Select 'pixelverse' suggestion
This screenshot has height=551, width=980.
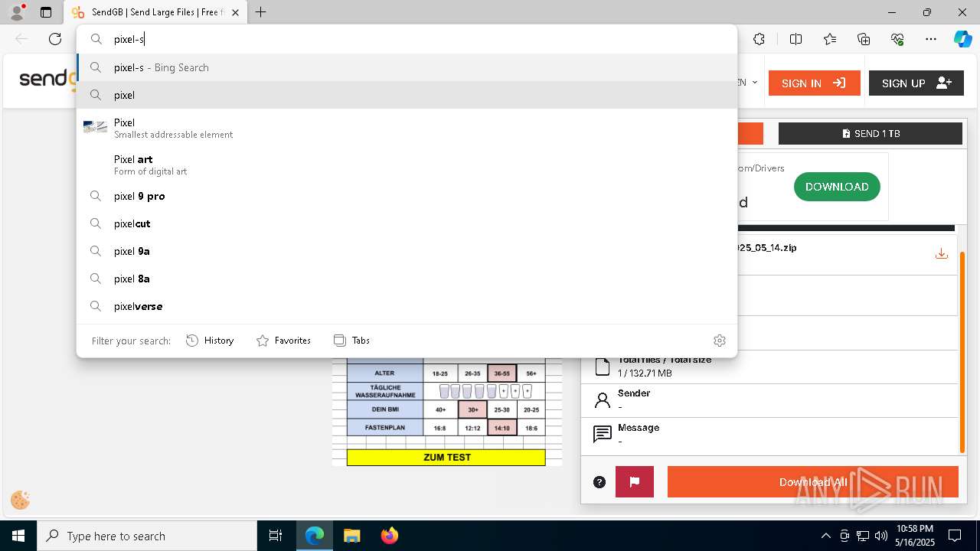tap(407, 306)
